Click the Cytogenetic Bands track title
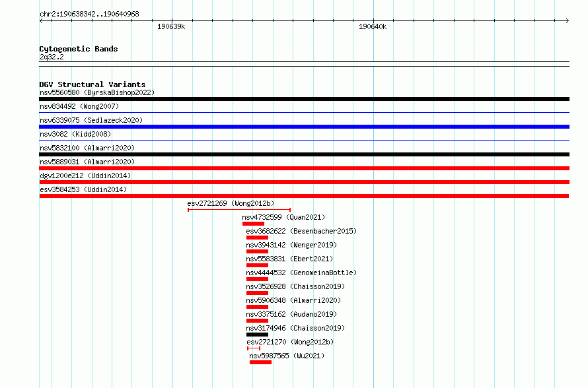588x388 pixels. [79, 49]
